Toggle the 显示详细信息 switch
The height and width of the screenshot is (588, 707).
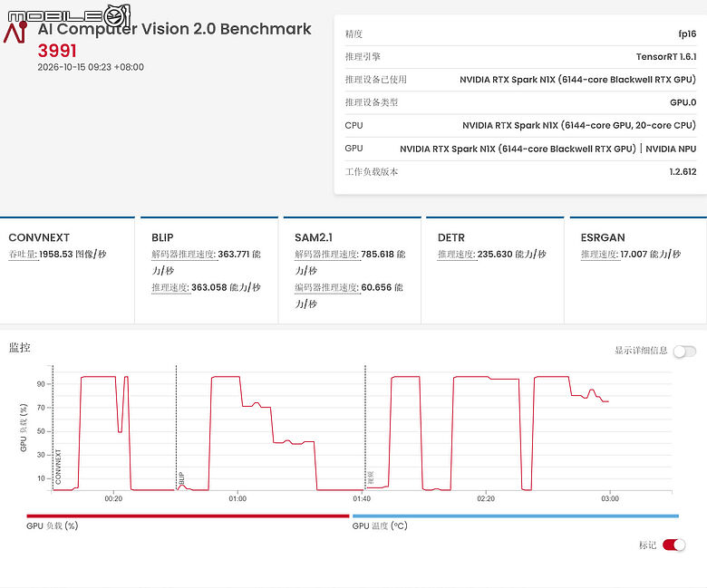[684, 351]
